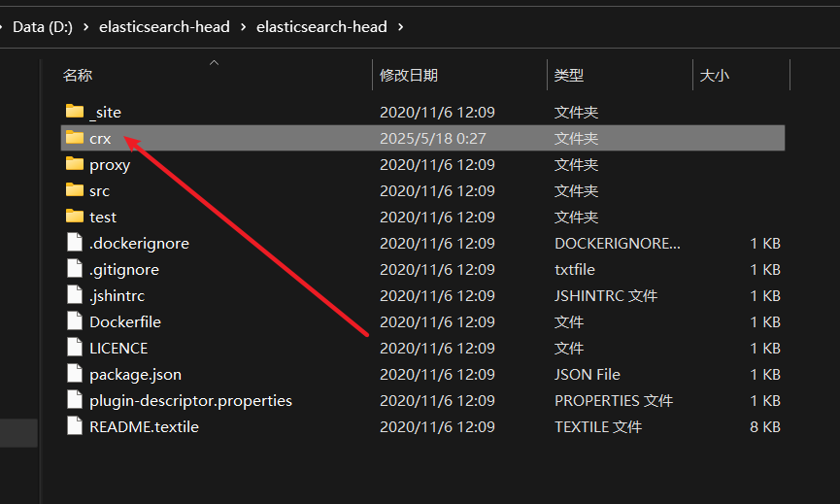Select the folder name crx
The height and width of the screenshot is (504, 840).
[100, 138]
